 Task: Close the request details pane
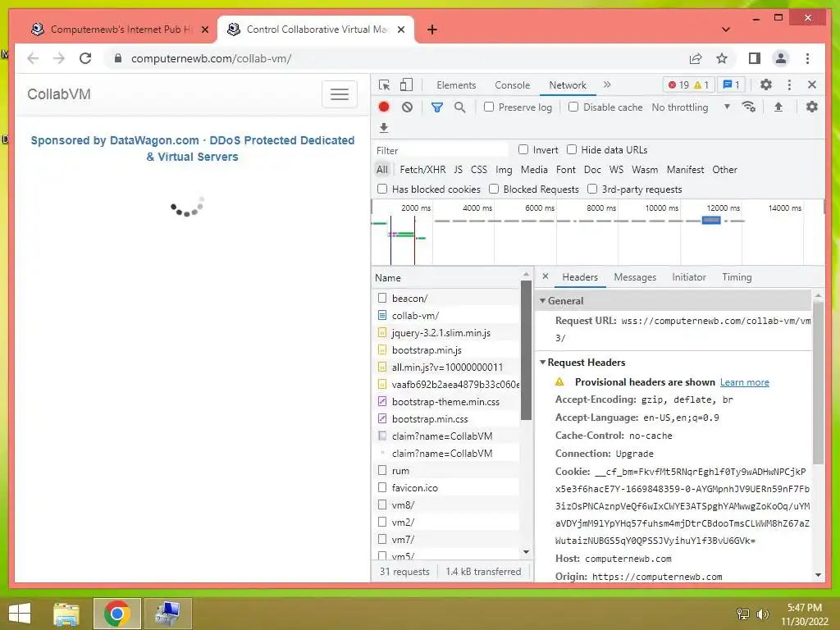546,276
